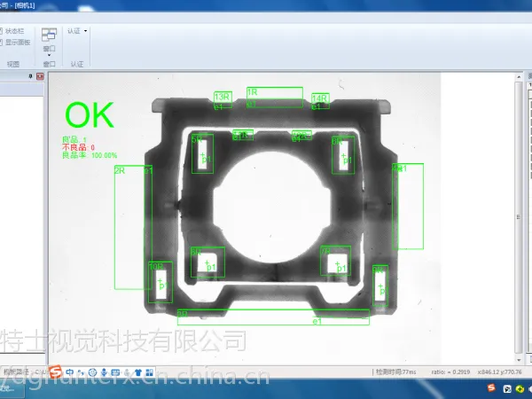Click the 不良品: 0 count text
Screen dimensions: 532x399
click(78, 147)
